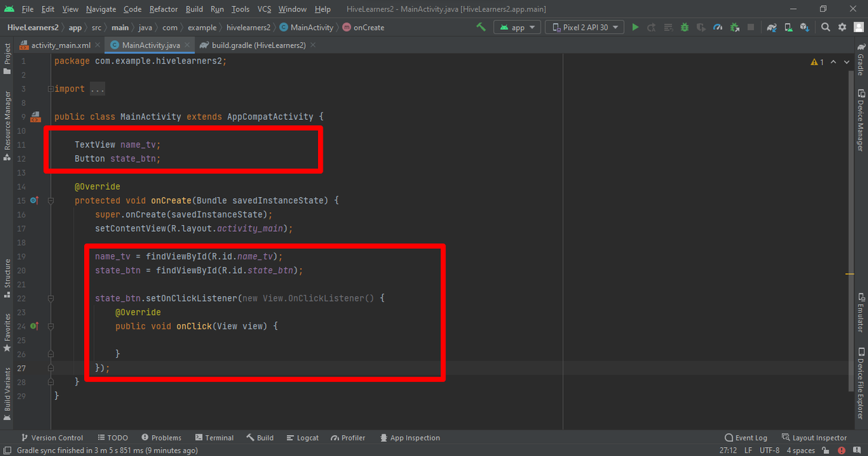Open the Event Log panel

coord(746,438)
